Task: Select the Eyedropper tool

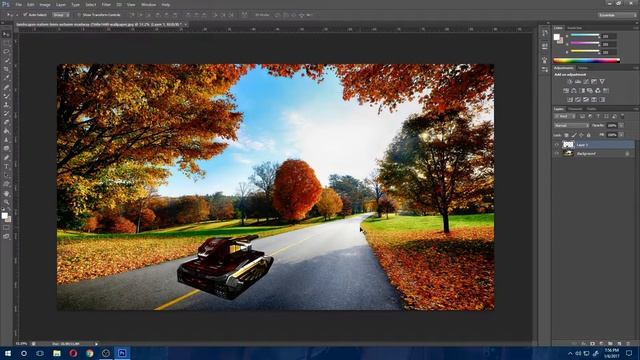Action: point(6,78)
